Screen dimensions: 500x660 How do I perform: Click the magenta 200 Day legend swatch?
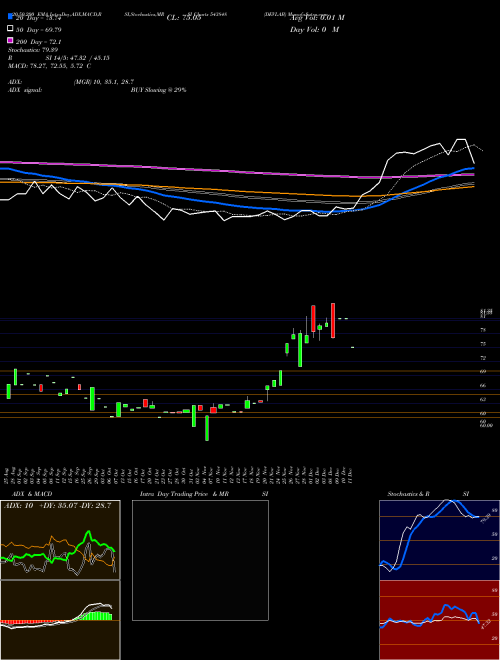[x=11, y=40]
